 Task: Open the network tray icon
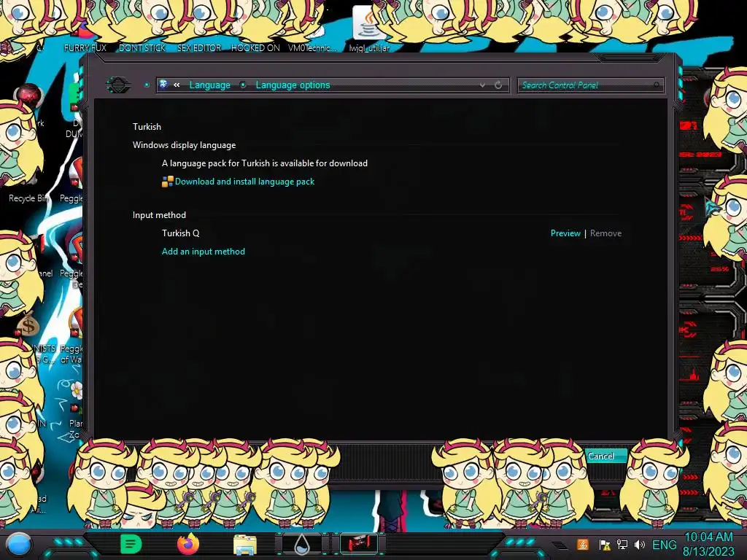(x=622, y=545)
